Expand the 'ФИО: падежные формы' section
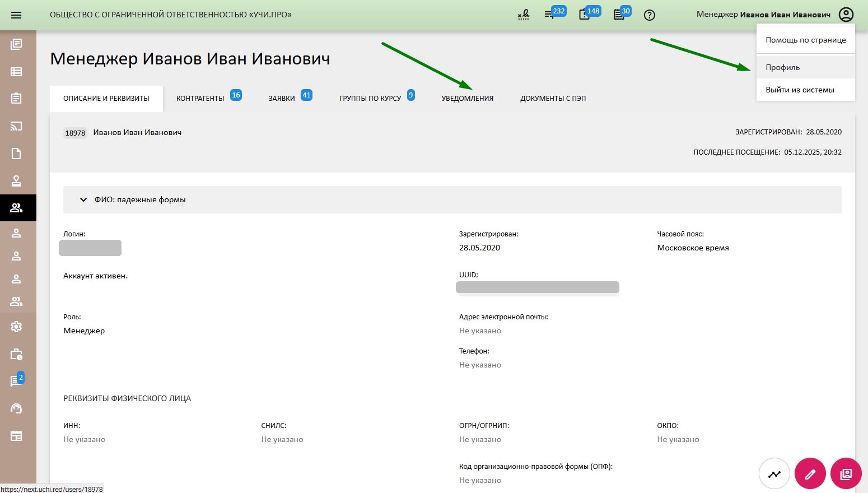Image resolution: width=868 pixels, height=493 pixels. [x=83, y=200]
